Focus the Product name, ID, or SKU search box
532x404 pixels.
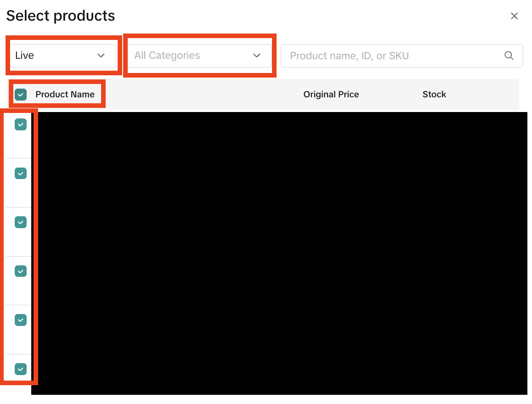pyautogui.click(x=391, y=56)
